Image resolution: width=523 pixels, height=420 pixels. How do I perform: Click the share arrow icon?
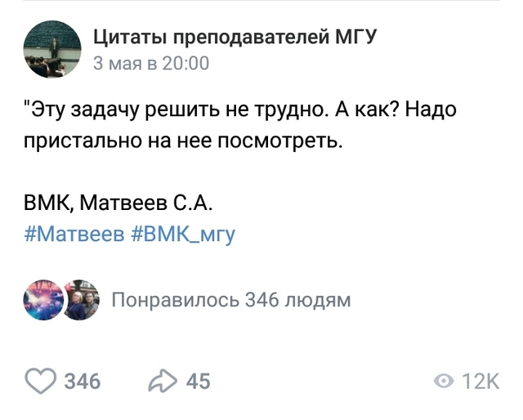[163, 380]
